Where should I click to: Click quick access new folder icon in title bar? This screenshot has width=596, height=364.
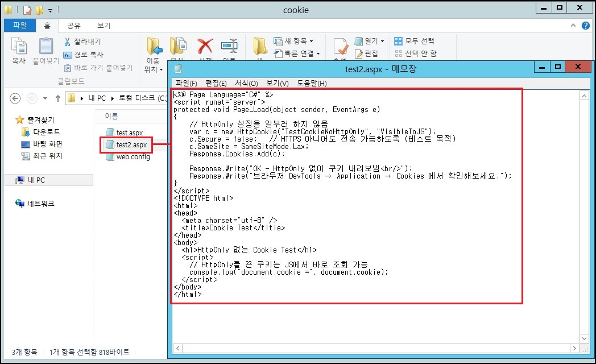39,10
